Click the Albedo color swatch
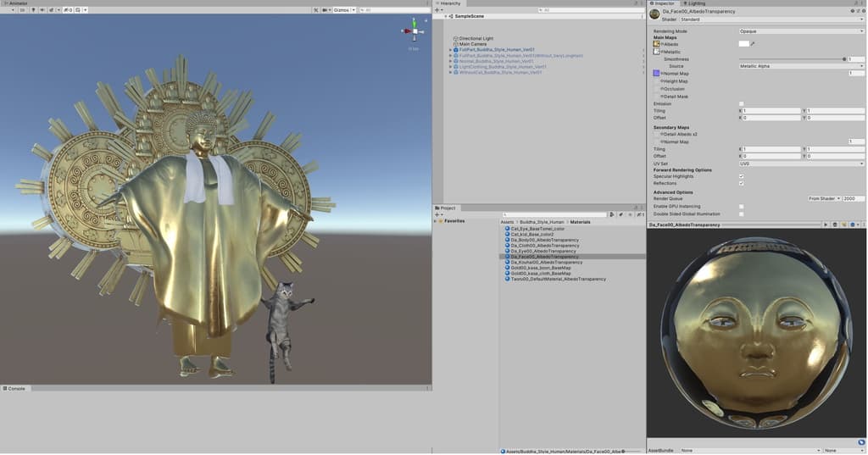Viewport: 868px width, 455px height. pyautogui.click(x=743, y=44)
